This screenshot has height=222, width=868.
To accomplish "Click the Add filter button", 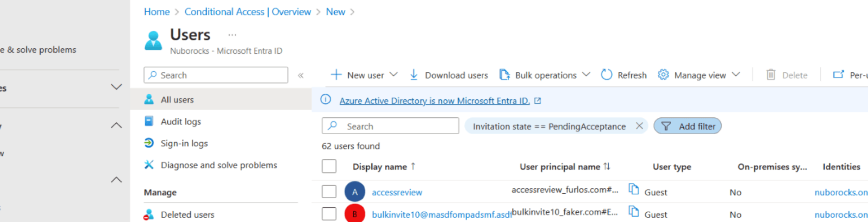I will pos(687,126).
